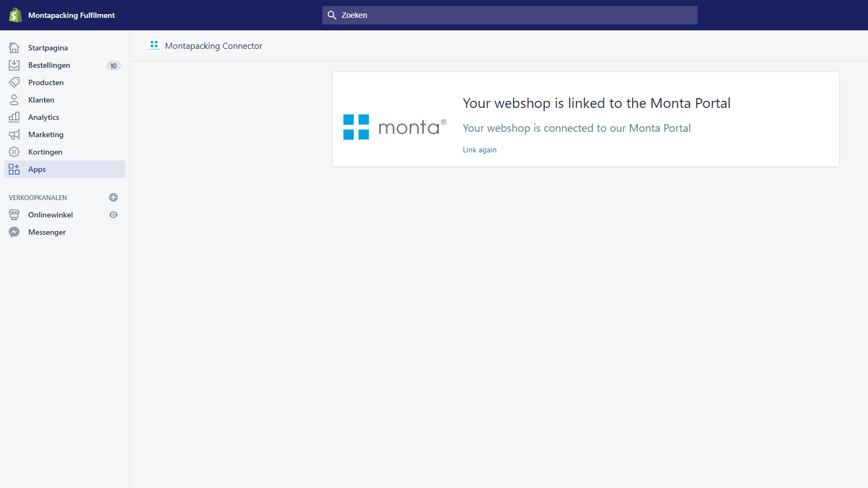Open Klanten via the person icon
The width and height of the screenshot is (868, 488).
coord(14,100)
